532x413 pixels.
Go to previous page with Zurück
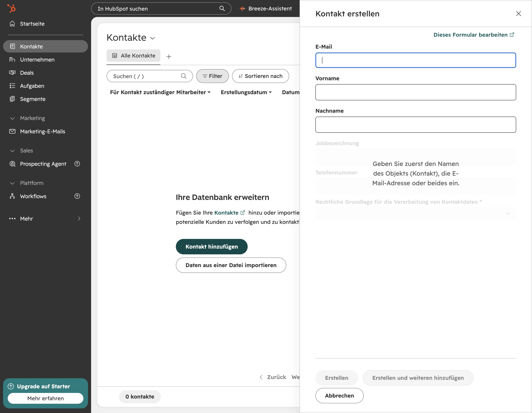tap(273, 377)
